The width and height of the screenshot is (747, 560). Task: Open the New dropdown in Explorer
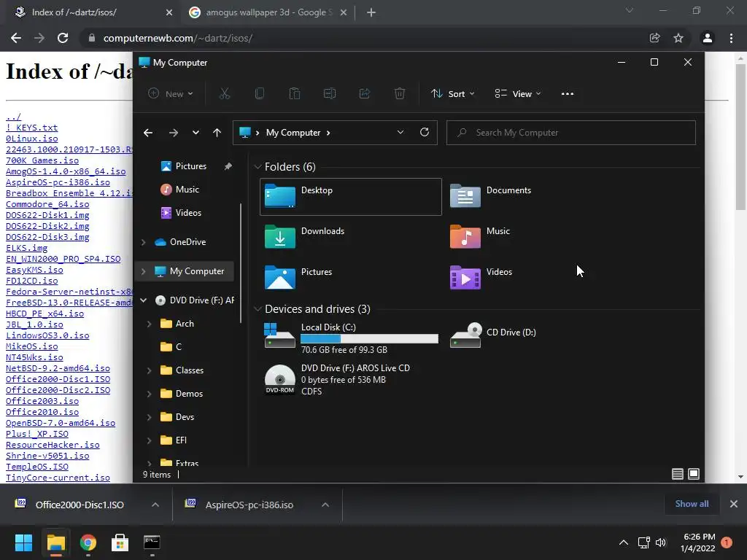171,94
